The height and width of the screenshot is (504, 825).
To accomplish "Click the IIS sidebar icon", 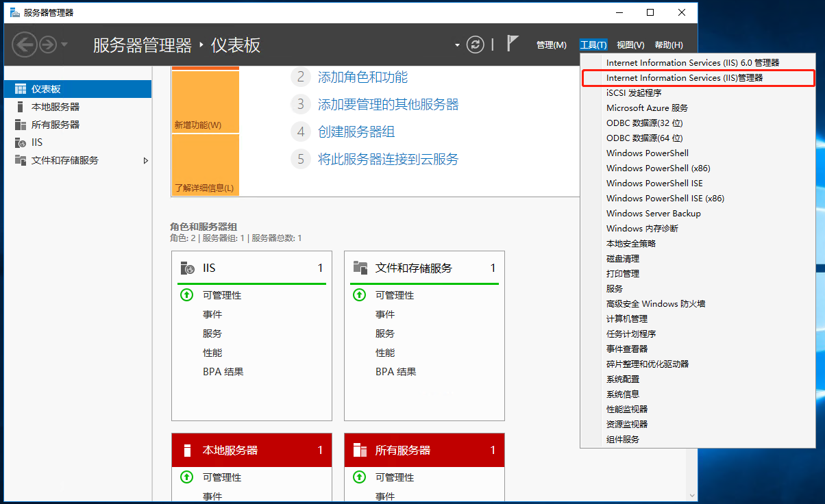I will (x=20, y=142).
